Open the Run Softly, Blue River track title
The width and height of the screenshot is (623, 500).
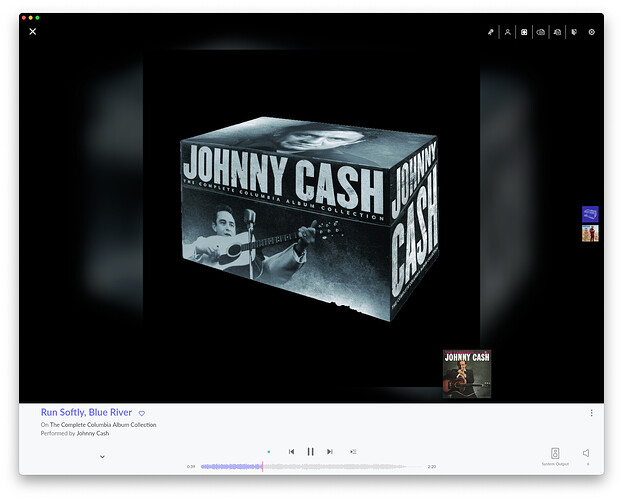(x=86, y=412)
